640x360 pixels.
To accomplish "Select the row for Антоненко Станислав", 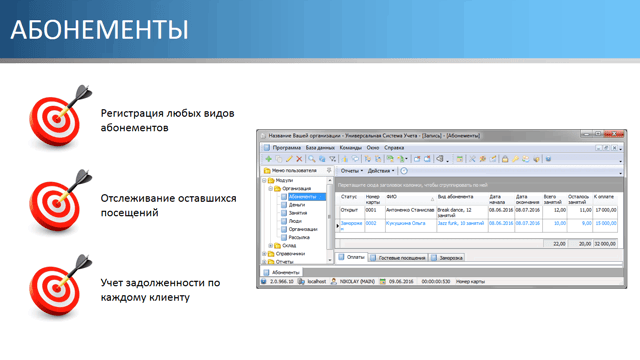I will coord(478,212).
